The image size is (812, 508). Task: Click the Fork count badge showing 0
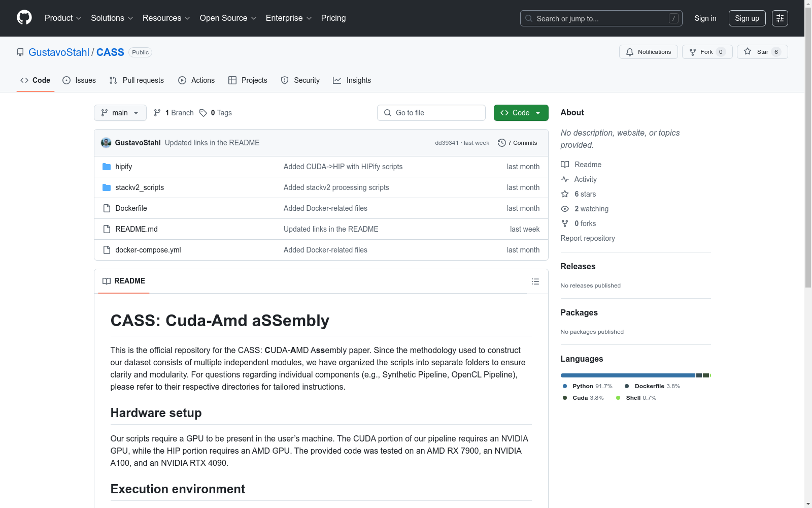click(721, 52)
